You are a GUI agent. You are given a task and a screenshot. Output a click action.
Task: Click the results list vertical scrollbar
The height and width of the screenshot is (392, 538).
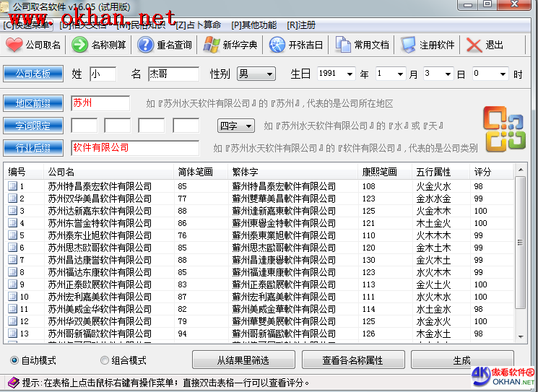(521, 253)
